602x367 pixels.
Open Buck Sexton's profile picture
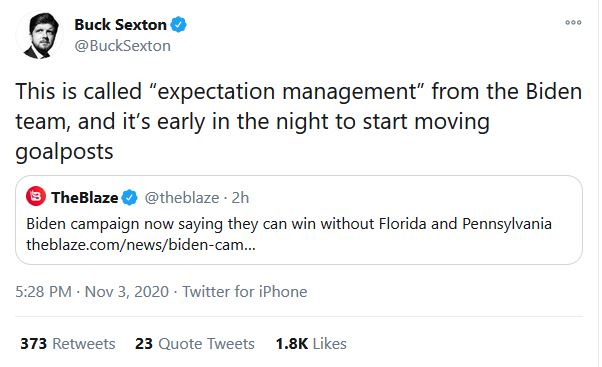39,36
